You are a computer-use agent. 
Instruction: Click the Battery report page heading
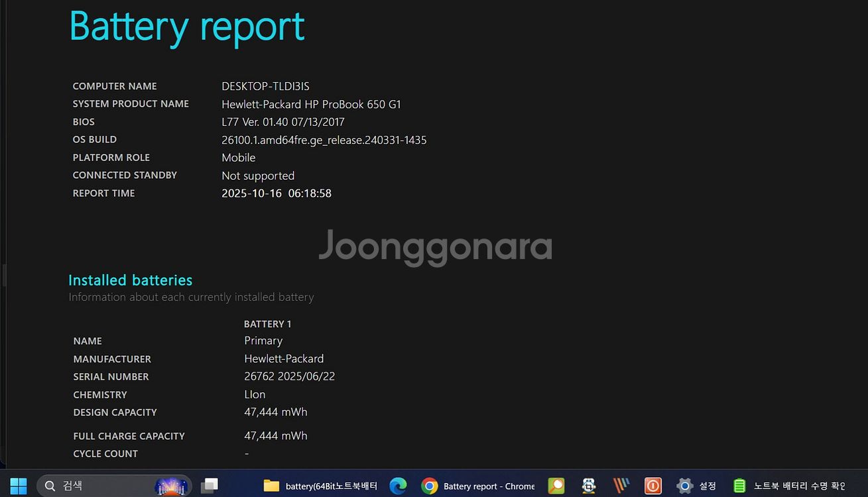tap(187, 27)
